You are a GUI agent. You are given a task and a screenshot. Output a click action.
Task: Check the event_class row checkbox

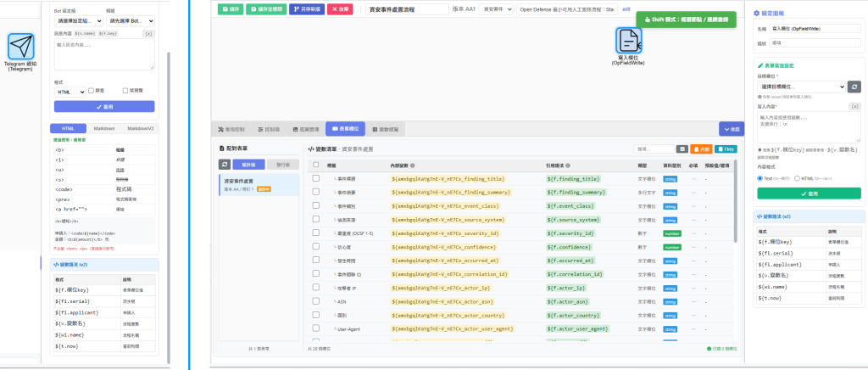[315, 205]
